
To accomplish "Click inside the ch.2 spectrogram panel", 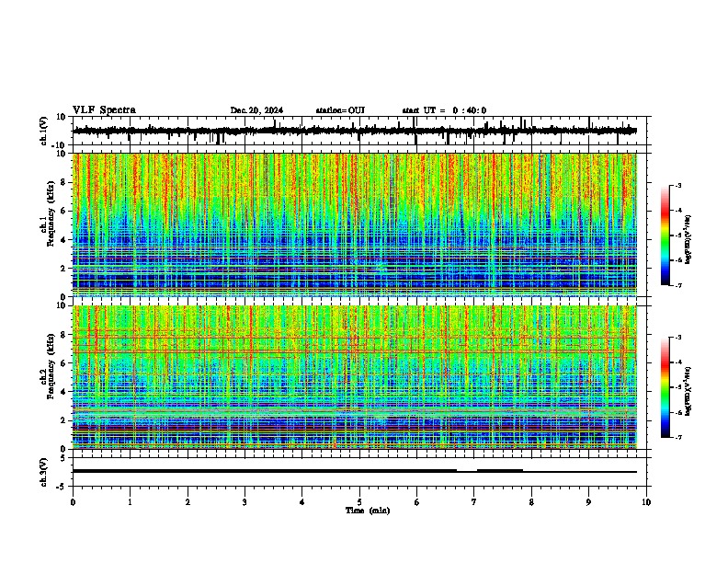I will [x=355, y=377].
